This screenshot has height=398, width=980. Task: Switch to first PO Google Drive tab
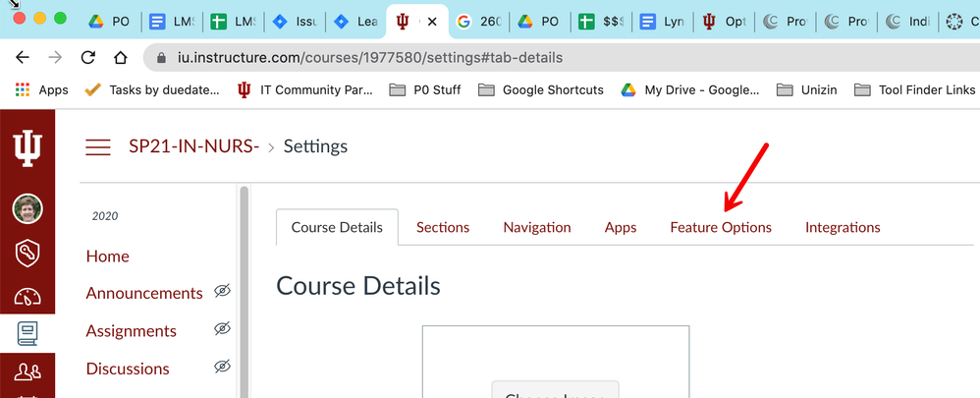click(109, 22)
